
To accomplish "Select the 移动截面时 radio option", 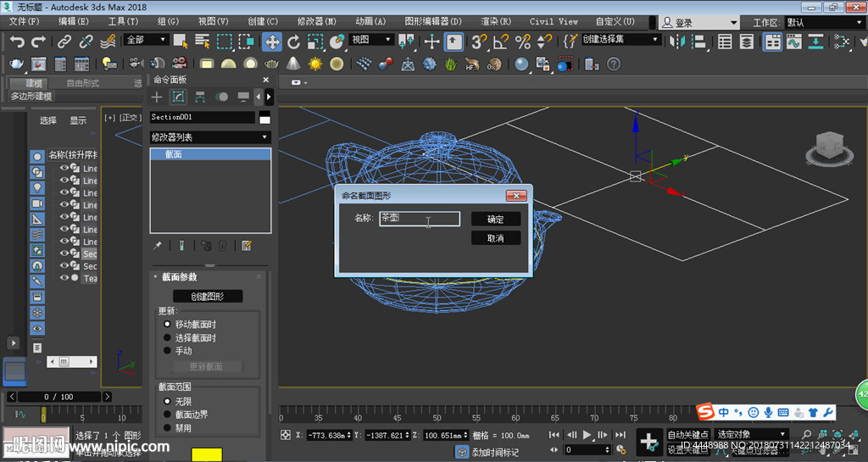I will coord(167,324).
